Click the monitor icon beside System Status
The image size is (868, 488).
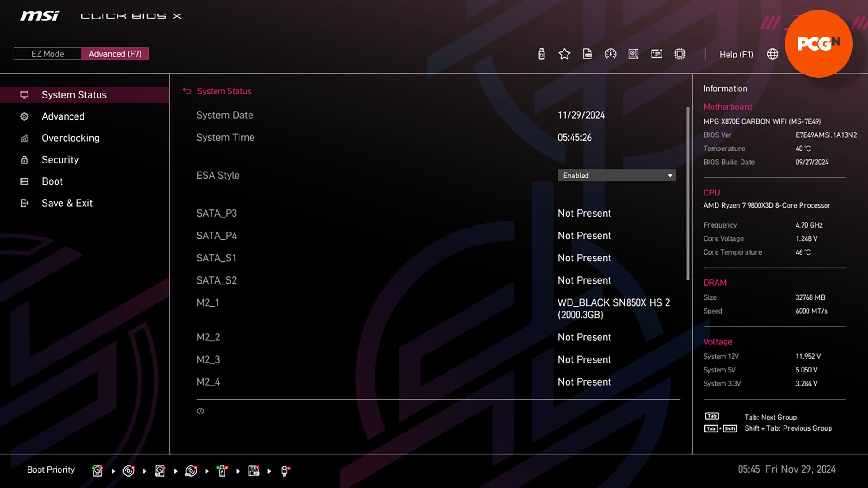pyautogui.click(x=24, y=95)
